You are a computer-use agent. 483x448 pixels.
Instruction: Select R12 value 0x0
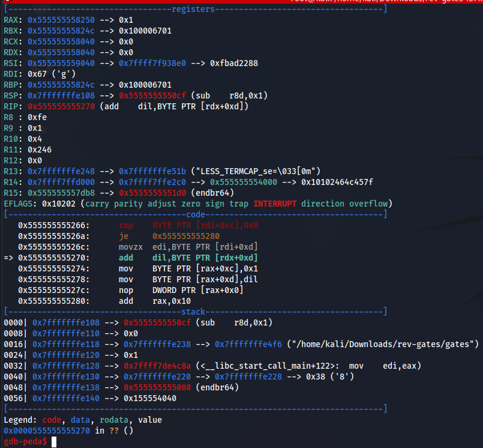[x=35, y=160]
